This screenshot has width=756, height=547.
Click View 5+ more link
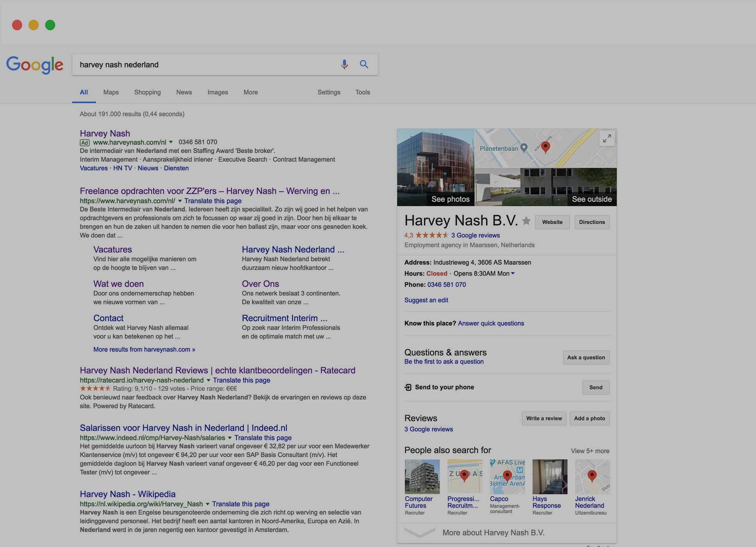(x=590, y=451)
